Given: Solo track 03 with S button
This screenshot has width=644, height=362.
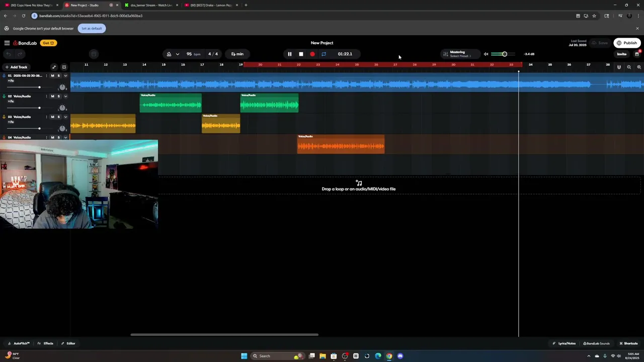Looking at the screenshot, I should 58,117.
